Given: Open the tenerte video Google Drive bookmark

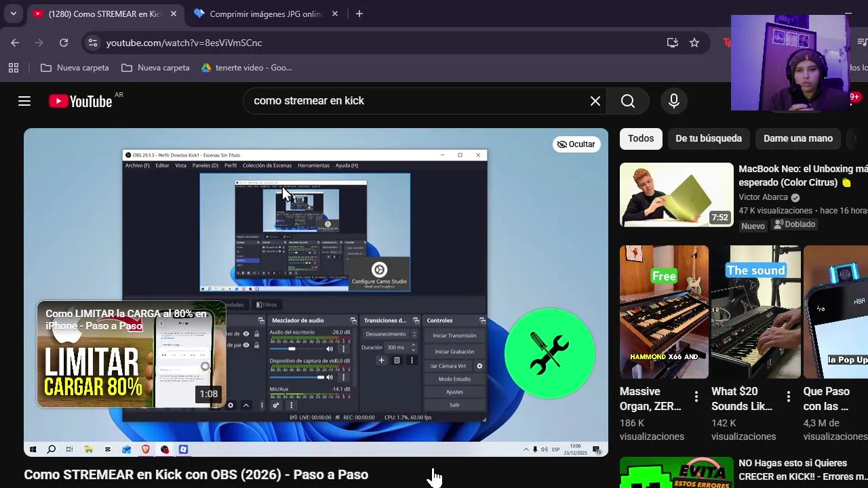Looking at the screenshot, I should [247, 68].
